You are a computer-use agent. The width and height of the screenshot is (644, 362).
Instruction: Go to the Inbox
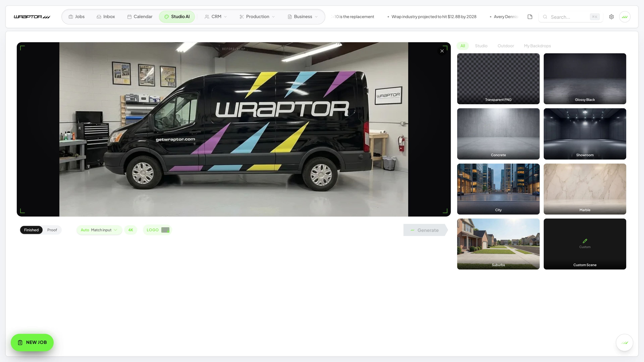106,17
